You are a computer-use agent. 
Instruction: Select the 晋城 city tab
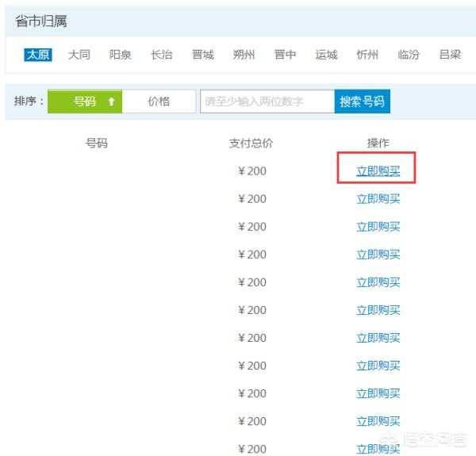pyautogui.click(x=203, y=55)
